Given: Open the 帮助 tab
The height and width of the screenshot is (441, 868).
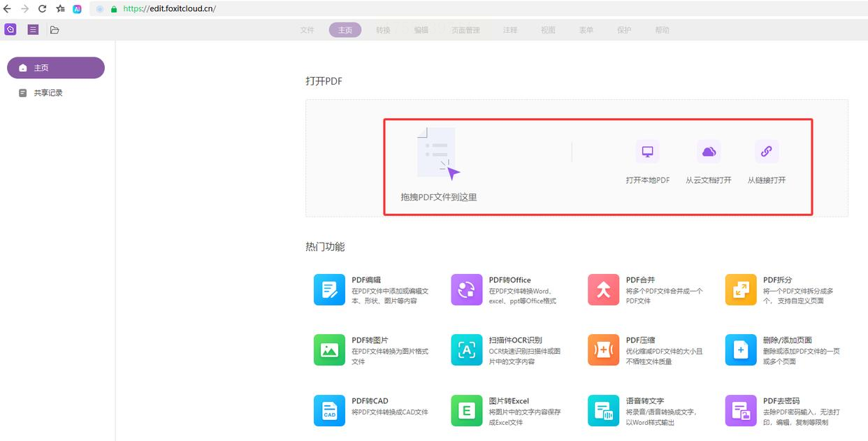Looking at the screenshot, I should click(x=662, y=30).
